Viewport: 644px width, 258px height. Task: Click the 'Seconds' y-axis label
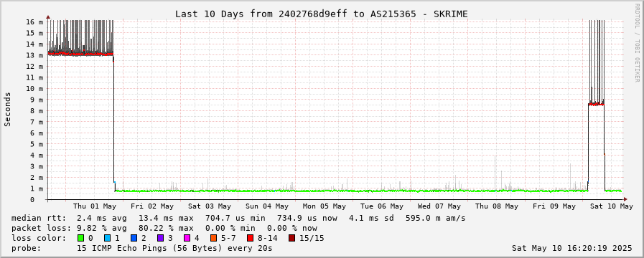[x=8, y=109]
